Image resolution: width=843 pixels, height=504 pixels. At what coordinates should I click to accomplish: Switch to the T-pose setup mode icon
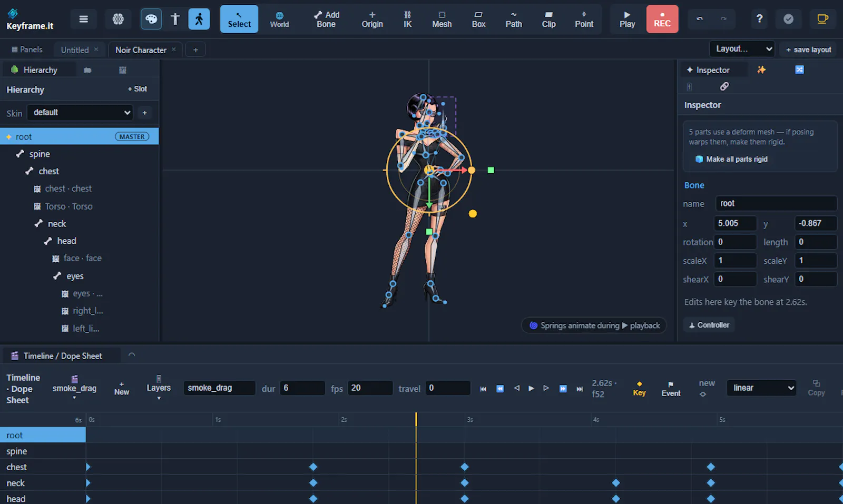(175, 19)
